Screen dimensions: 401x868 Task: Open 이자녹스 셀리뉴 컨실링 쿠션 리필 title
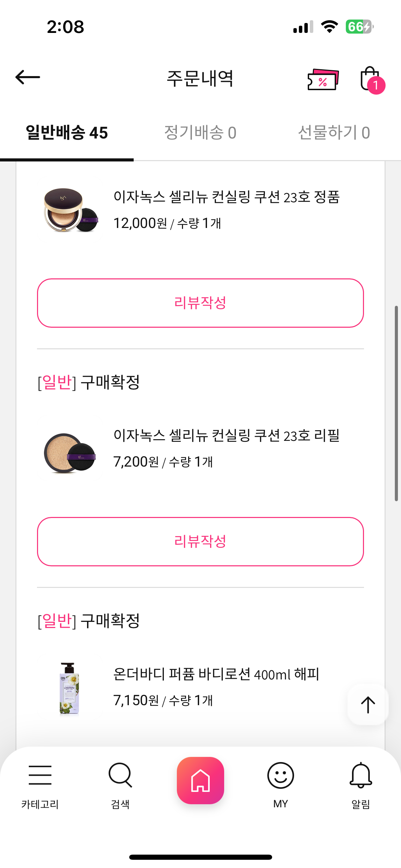(227, 435)
